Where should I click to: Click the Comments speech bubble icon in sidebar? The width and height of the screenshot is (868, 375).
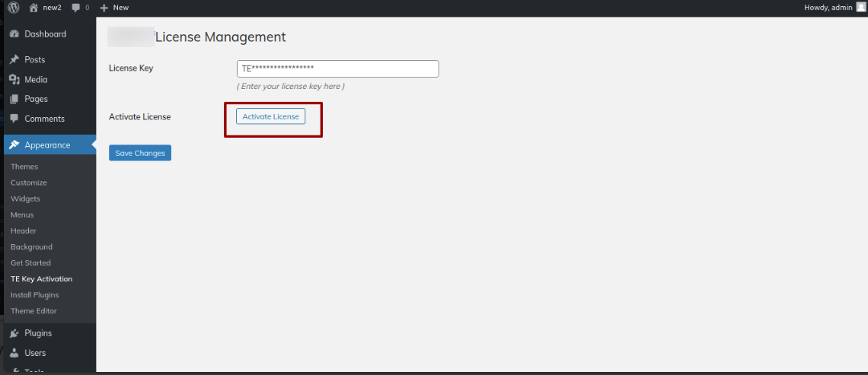click(x=14, y=119)
